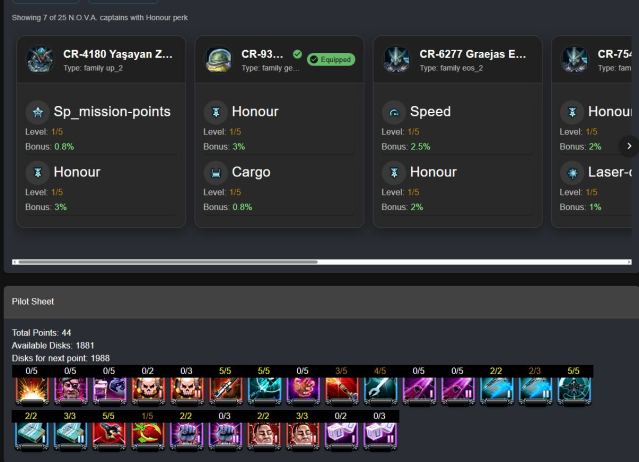Click the green helmet captain avatar

[x=218, y=59]
